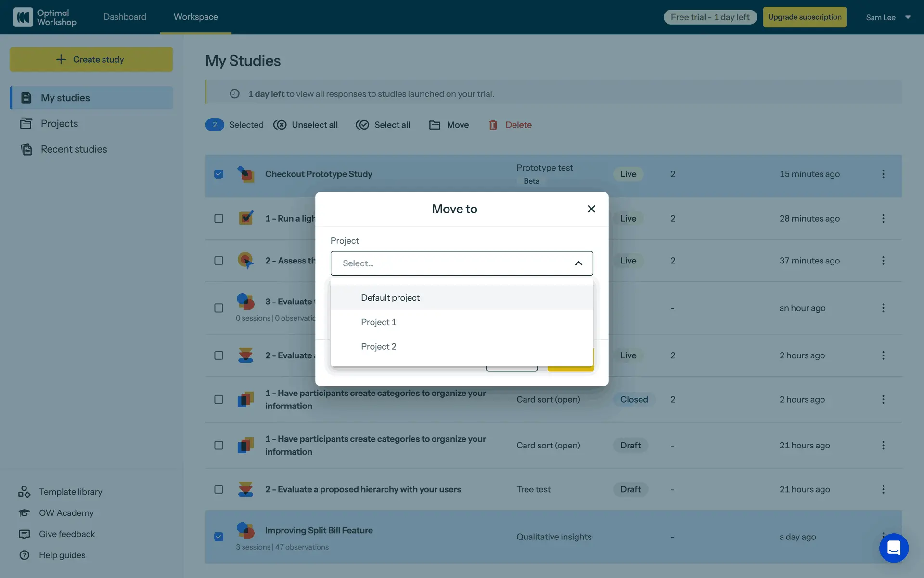Close the Move to dialog
The image size is (924, 578).
click(x=591, y=209)
